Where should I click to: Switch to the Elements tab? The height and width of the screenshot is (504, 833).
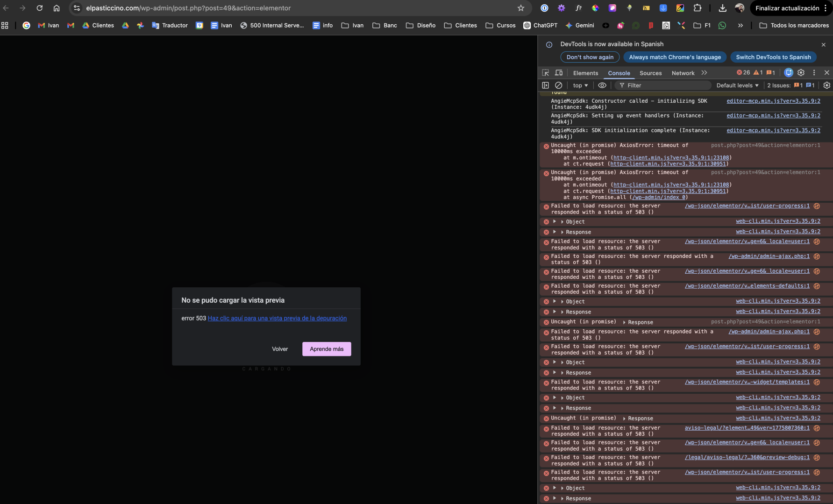point(585,73)
